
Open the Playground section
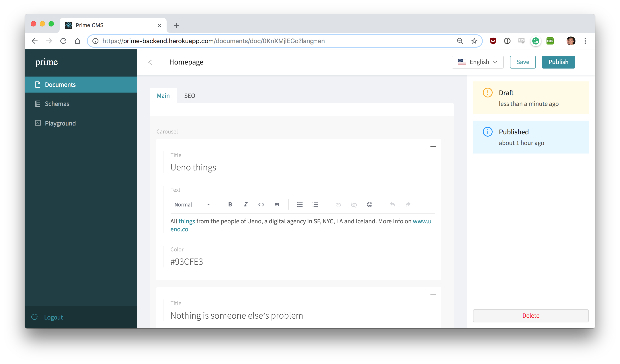click(60, 123)
